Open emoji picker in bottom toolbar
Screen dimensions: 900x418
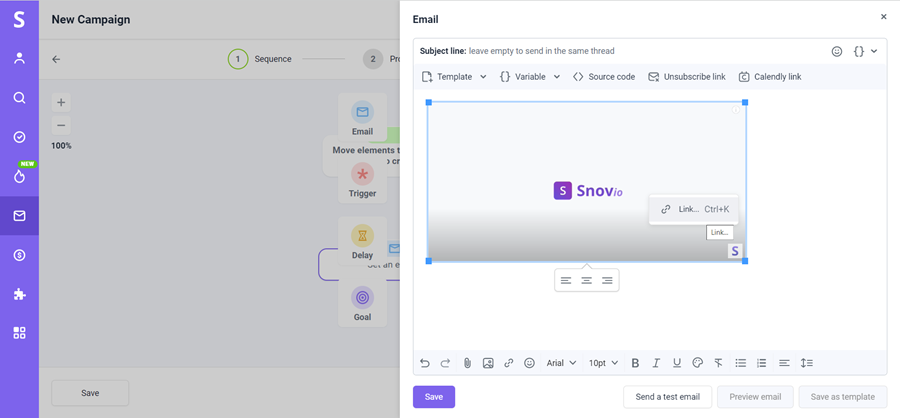coord(529,363)
